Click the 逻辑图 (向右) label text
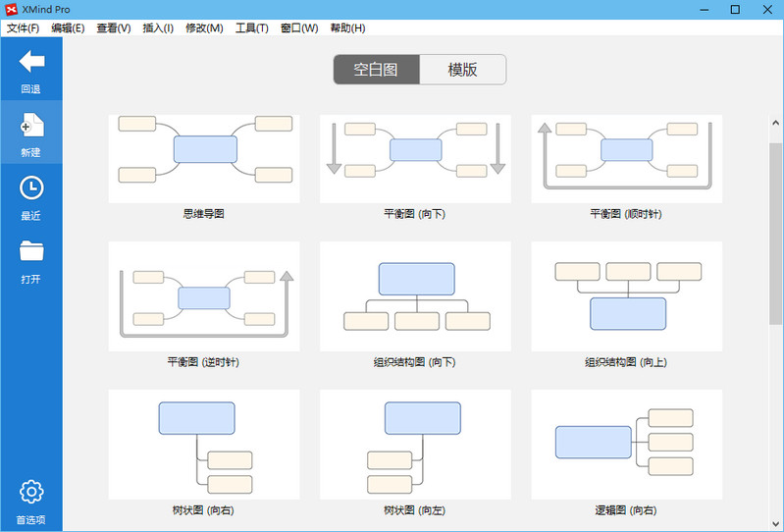784x532 pixels. [x=626, y=510]
